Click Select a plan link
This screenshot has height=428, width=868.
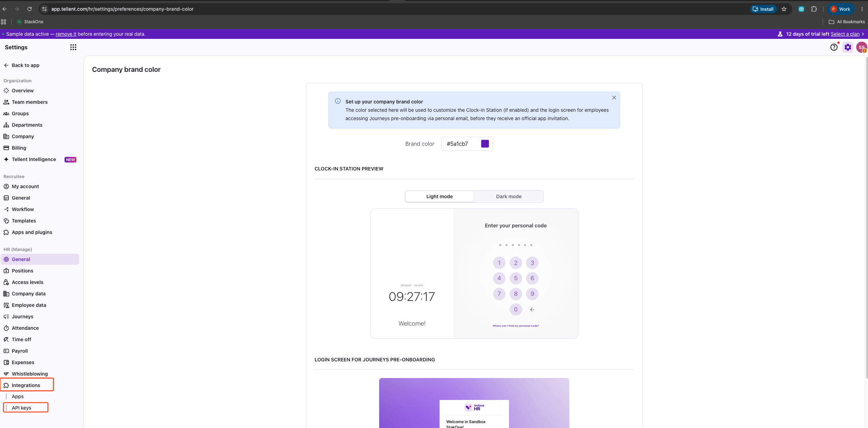[845, 34]
